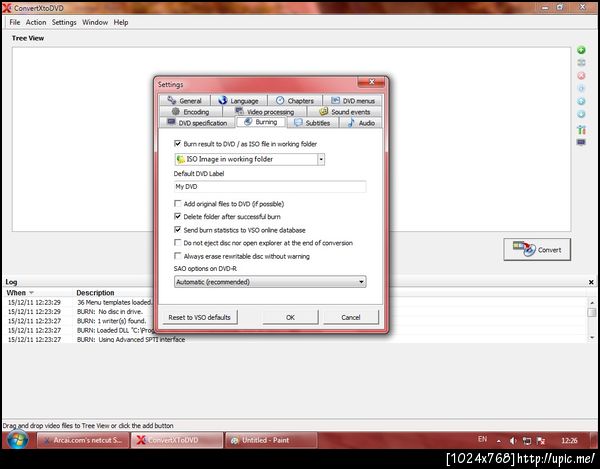Viewport: 600px width, 469px height.
Task: Uncheck Send burn statistics to VSO database
Action: [178, 230]
